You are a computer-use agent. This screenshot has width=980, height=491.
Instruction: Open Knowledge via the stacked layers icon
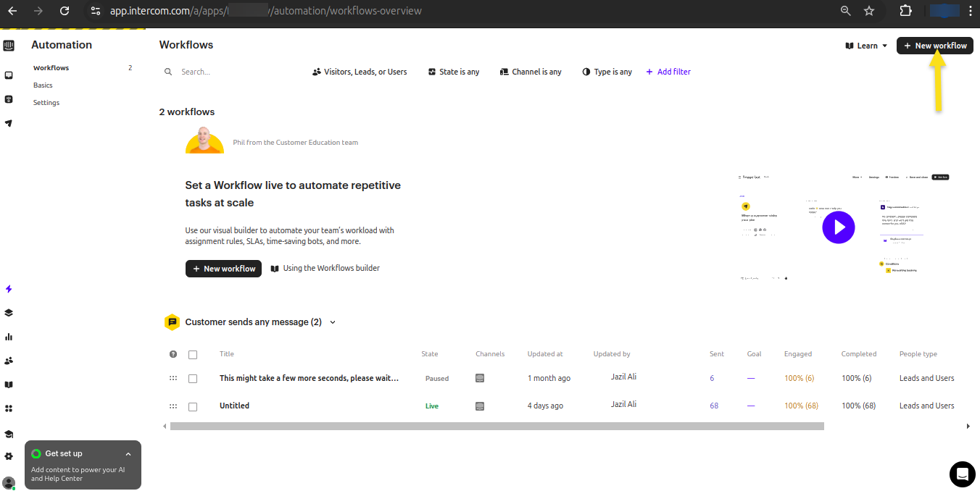pos(9,313)
